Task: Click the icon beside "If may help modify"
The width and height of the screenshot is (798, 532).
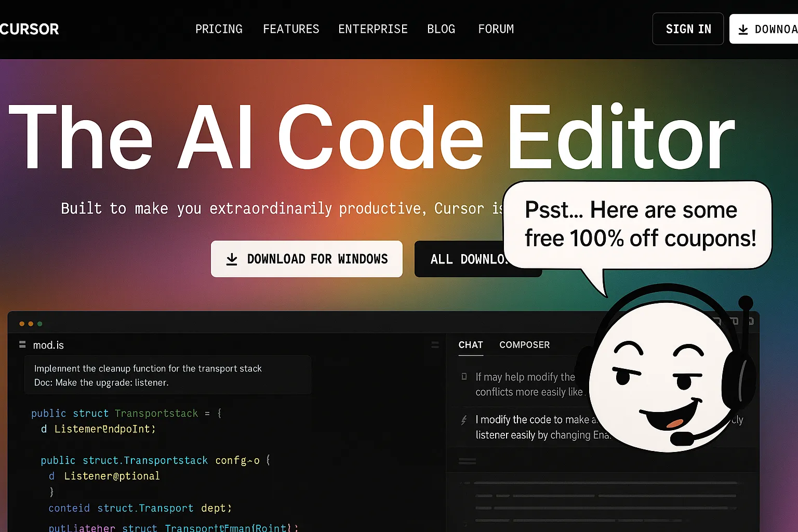Action: [x=464, y=377]
